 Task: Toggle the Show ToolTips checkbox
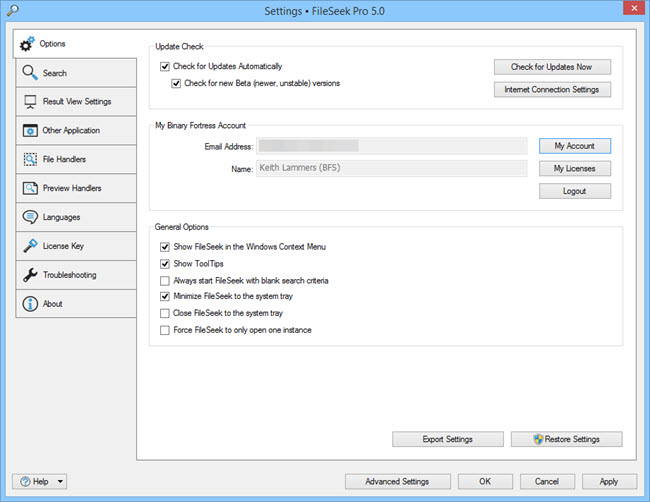[x=165, y=264]
